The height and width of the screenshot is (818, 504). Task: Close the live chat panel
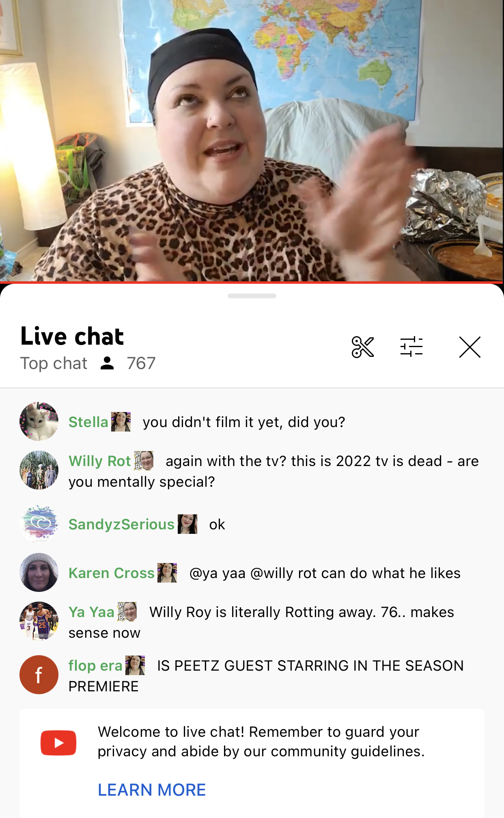[x=470, y=347]
